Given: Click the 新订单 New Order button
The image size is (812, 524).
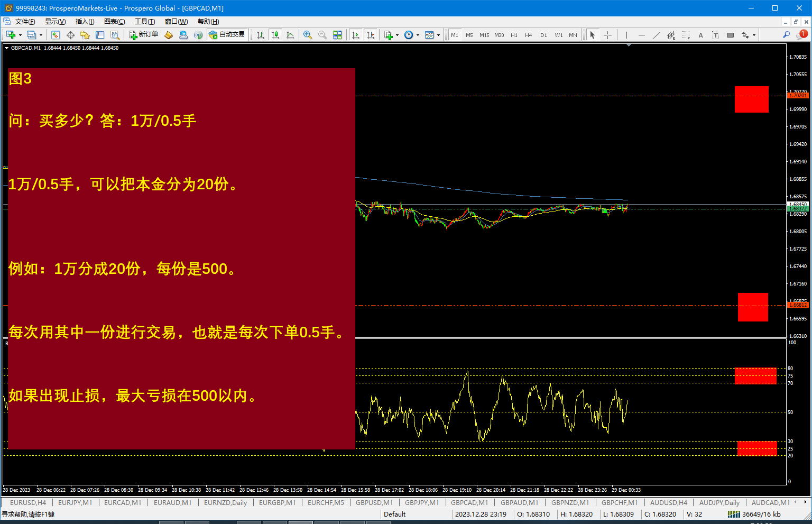Looking at the screenshot, I should click(143, 35).
